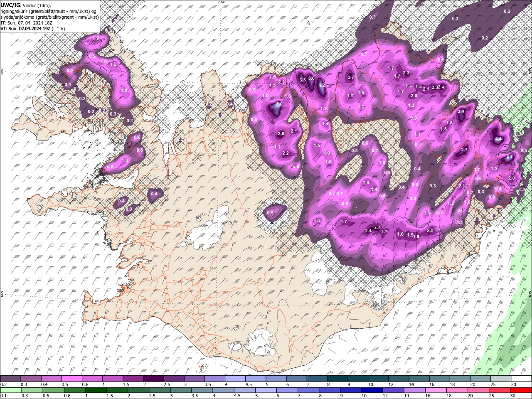The height and width of the screenshot is (399, 532).
Task: Click the 4.7 snowfall value in the east
Action: 509,158
